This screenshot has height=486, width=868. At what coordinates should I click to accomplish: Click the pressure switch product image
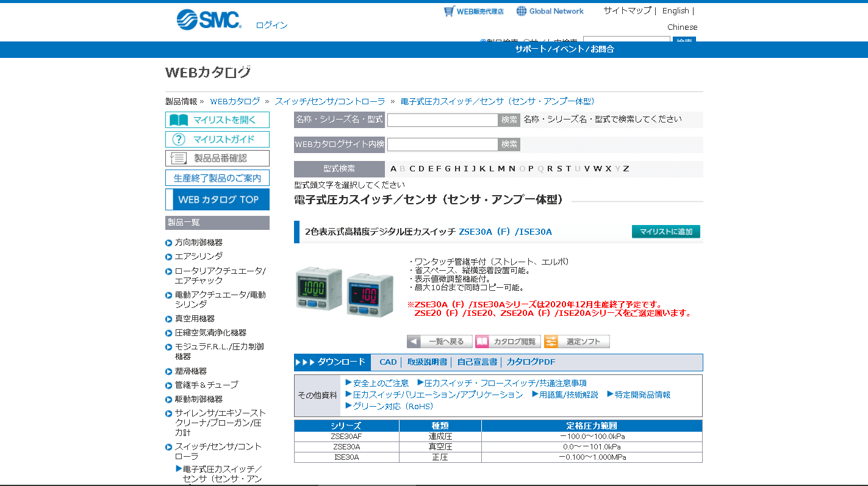pyautogui.click(x=345, y=291)
